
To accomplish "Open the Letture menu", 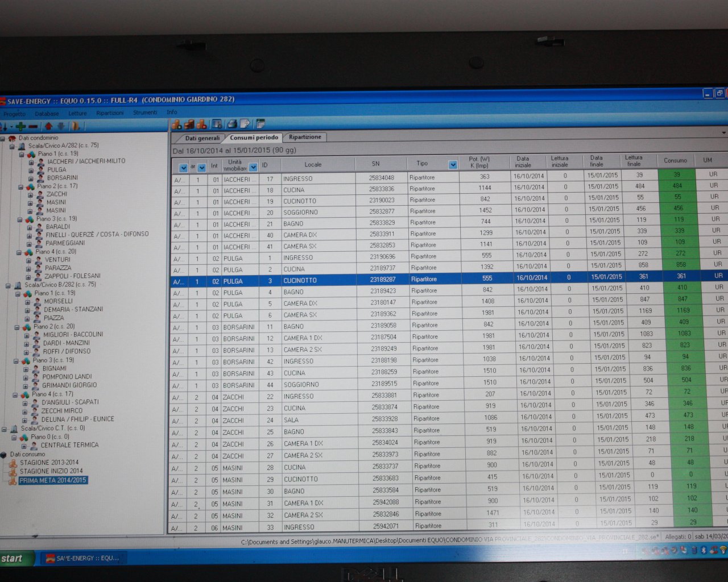I will coord(77,114).
